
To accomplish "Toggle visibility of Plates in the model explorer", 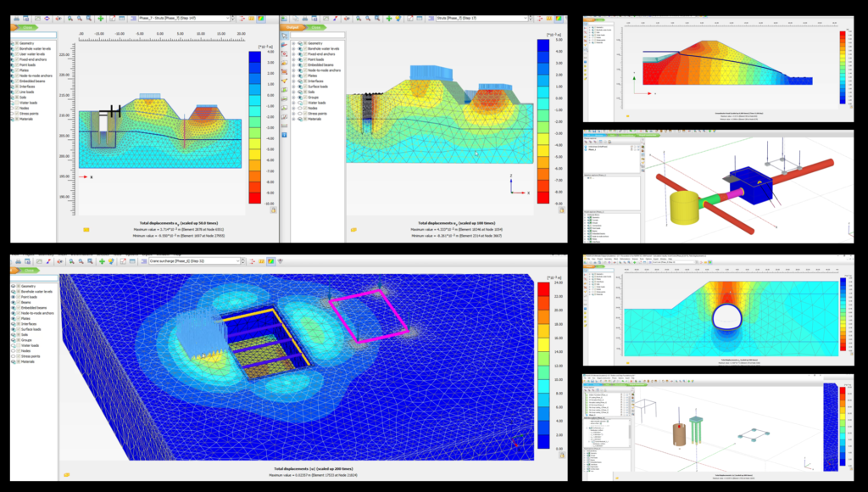I will [16, 70].
